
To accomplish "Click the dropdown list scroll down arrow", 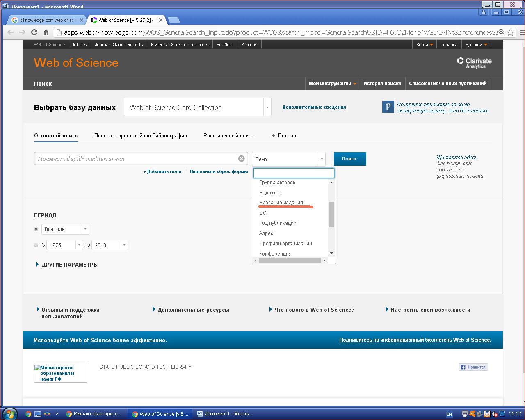I will [331, 253].
